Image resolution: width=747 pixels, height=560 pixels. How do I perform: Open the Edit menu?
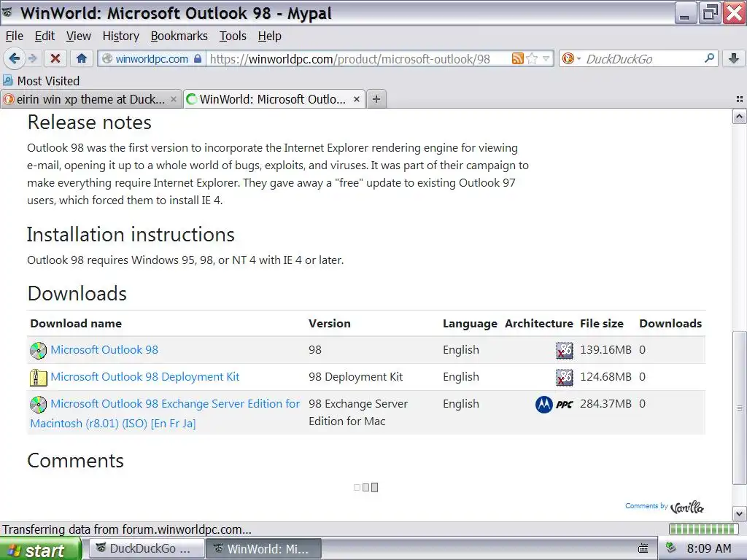click(44, 36)
